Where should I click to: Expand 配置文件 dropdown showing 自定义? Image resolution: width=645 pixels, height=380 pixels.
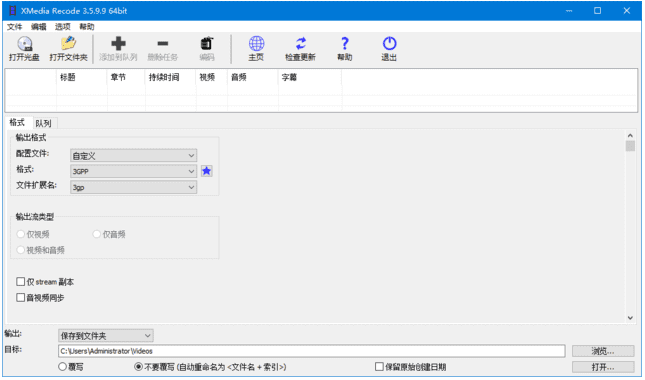click(x=133, y=155)
